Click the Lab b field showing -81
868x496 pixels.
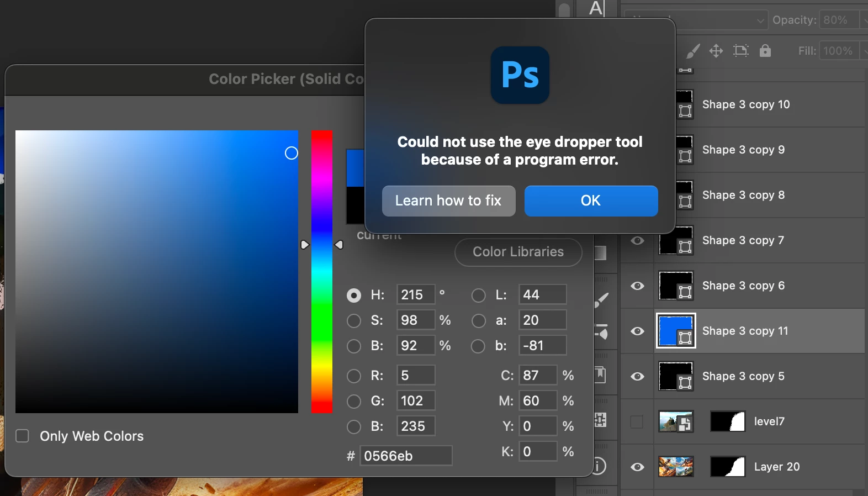pyautogui.click(x=543, y=345)
